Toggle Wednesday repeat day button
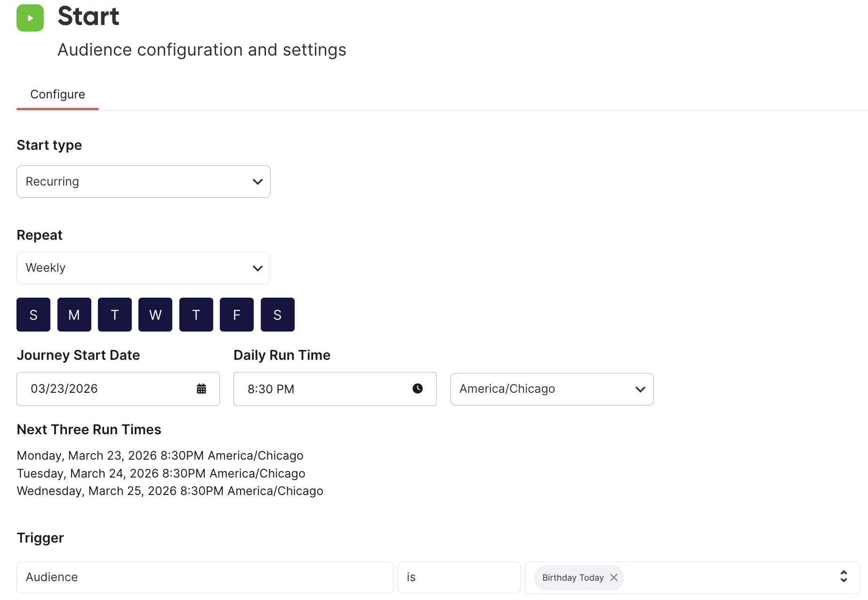The height and width of the screenshot is (600, 868). (x=155, y=315)
